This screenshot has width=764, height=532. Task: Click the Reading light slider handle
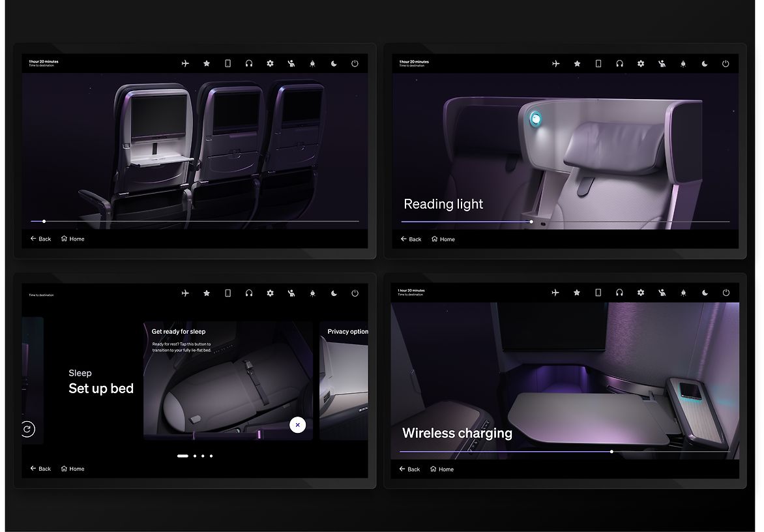click(531, 222)
